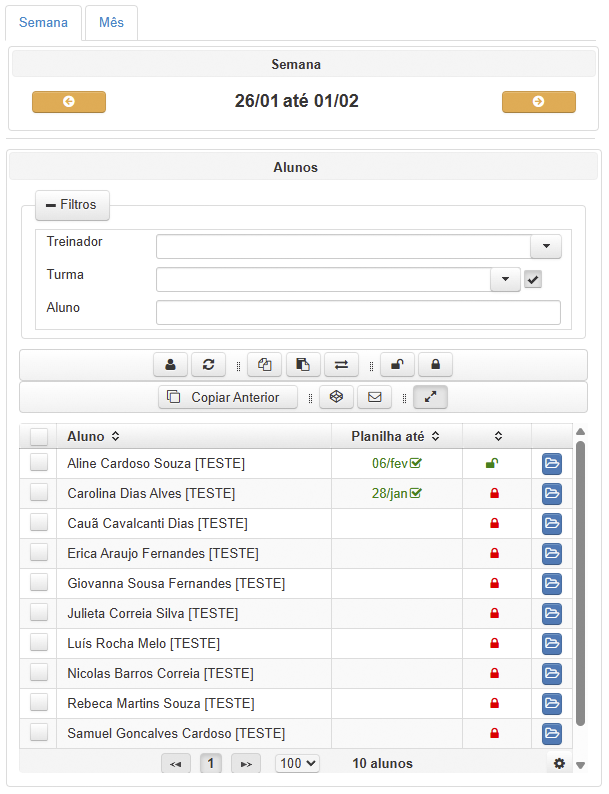Open folder for Aline Cardoso Souza
The image size is (609, 794).
[x=552, y=464]
